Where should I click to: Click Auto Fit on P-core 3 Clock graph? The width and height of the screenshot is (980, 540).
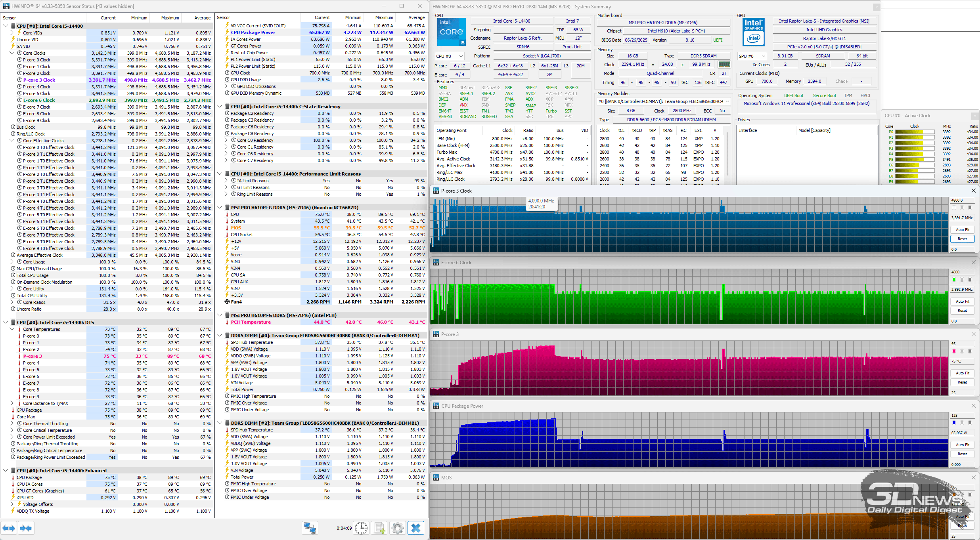962,230
